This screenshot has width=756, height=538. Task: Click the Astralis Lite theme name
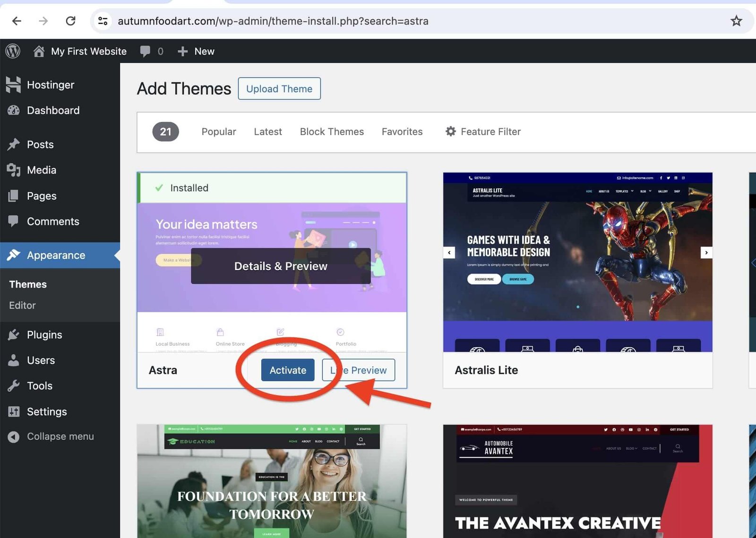pos(486,370)
